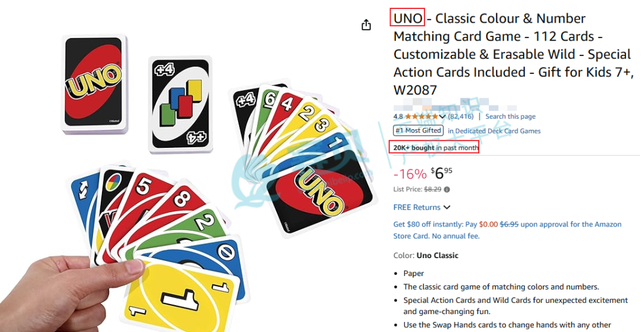Click the FREE Returns link
Viewport: 644px width, 332px height.
tap(417, 207)
